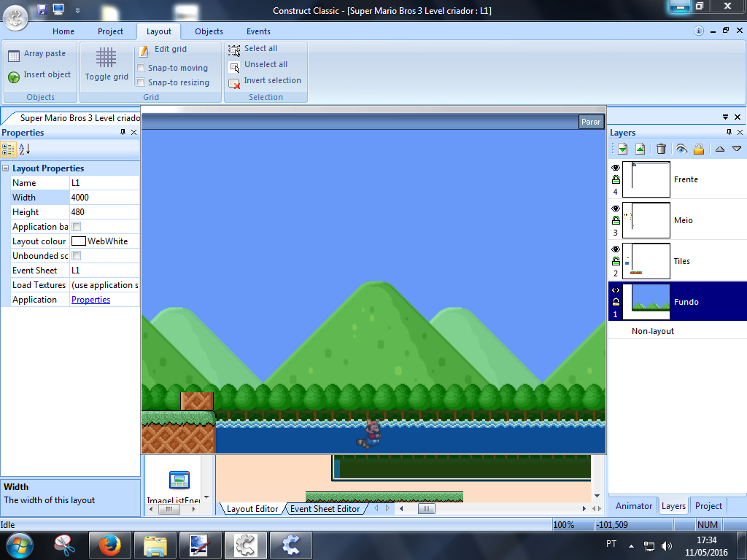
Task: Show hidden system tray icons arrow
Action: [631, 546]
